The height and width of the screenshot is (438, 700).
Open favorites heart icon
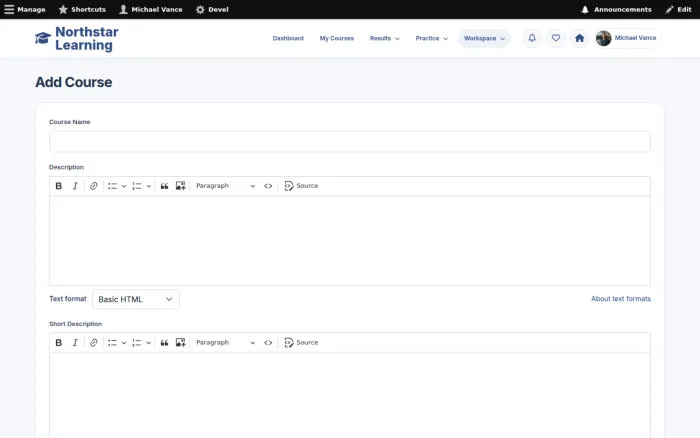[x=555, y=38]
